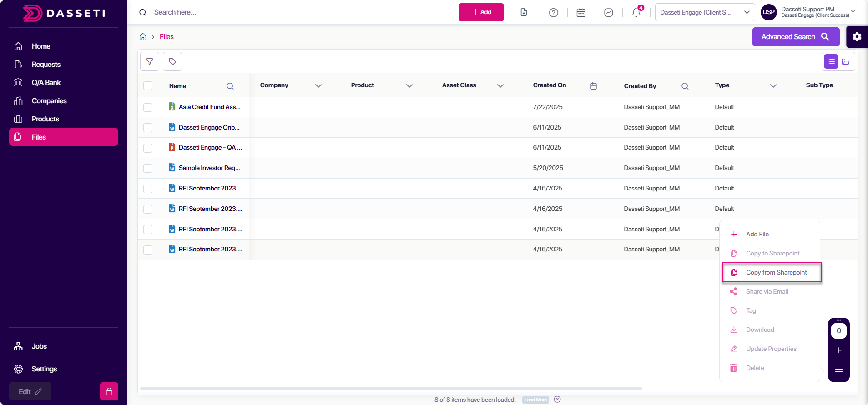Screen dimensions: 868x405
Task: Open the Type column dropdown
Action: coord(773,85)
